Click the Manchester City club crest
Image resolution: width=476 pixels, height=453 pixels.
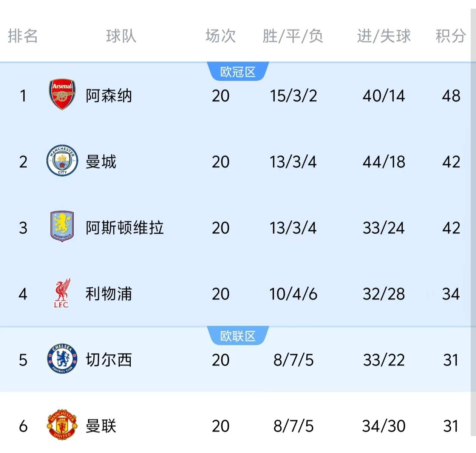[x=62, y=161]
